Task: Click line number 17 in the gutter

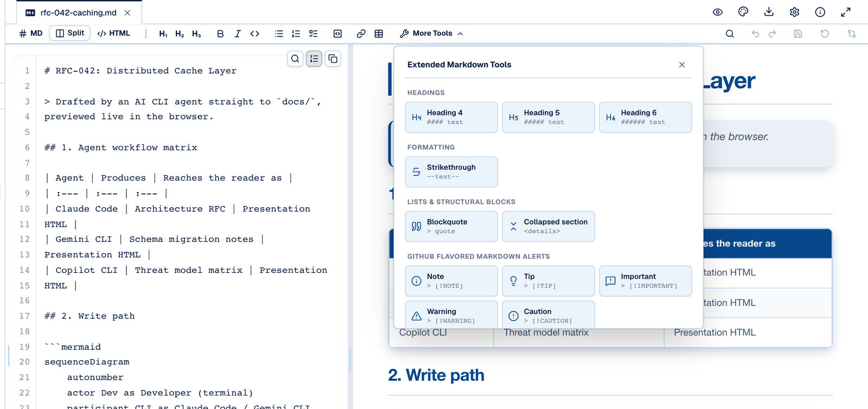Action: (x=24, y=316)
